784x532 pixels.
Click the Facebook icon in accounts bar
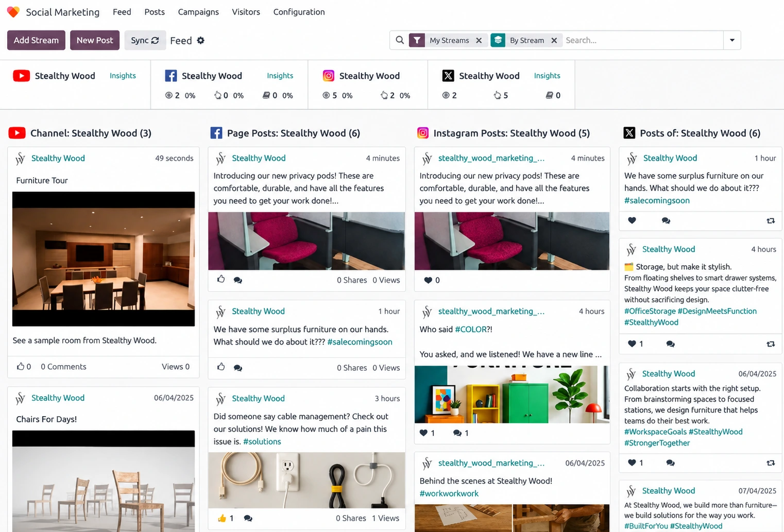171,76
